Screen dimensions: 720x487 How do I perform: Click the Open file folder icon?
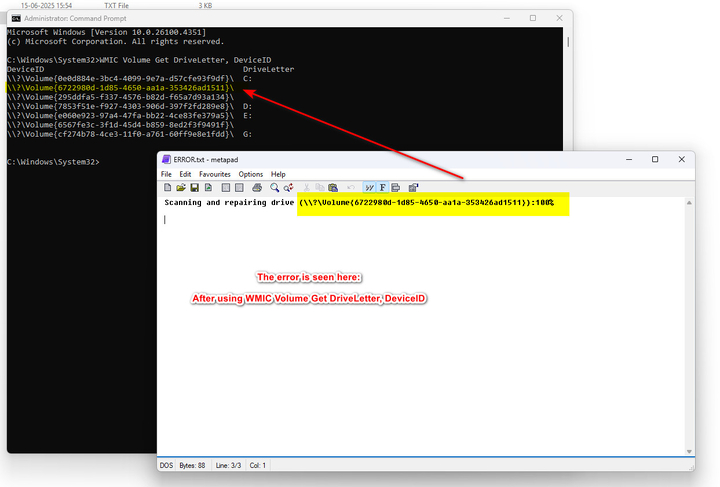(181, 187)
